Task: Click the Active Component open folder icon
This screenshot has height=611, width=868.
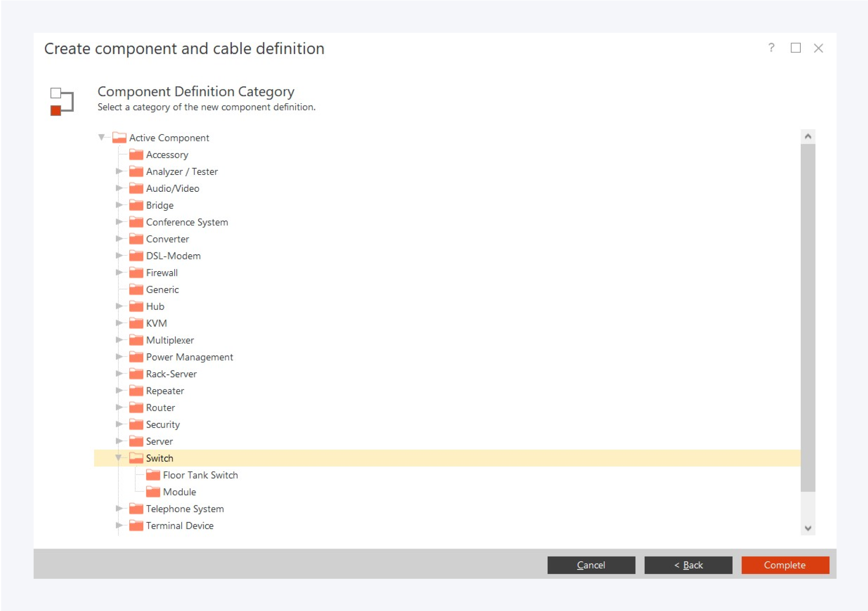Action: (119, 137)
